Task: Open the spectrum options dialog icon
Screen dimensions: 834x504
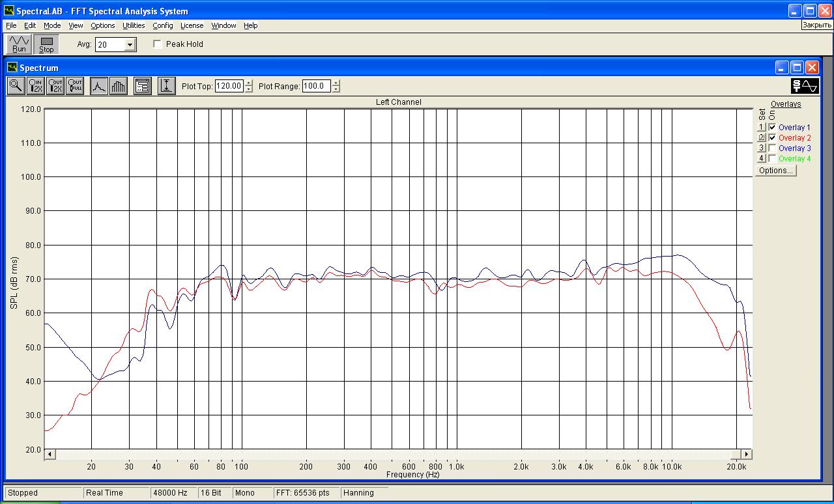Action: (142, 86)
